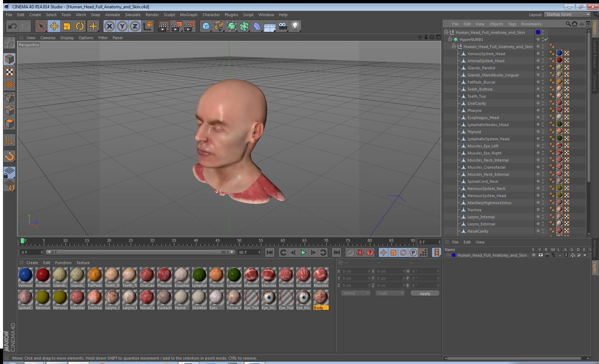Image resolution: width=599 pixels, height=364 pixels.
Task: Open the Character menu
Action: [x=211, y=15]
